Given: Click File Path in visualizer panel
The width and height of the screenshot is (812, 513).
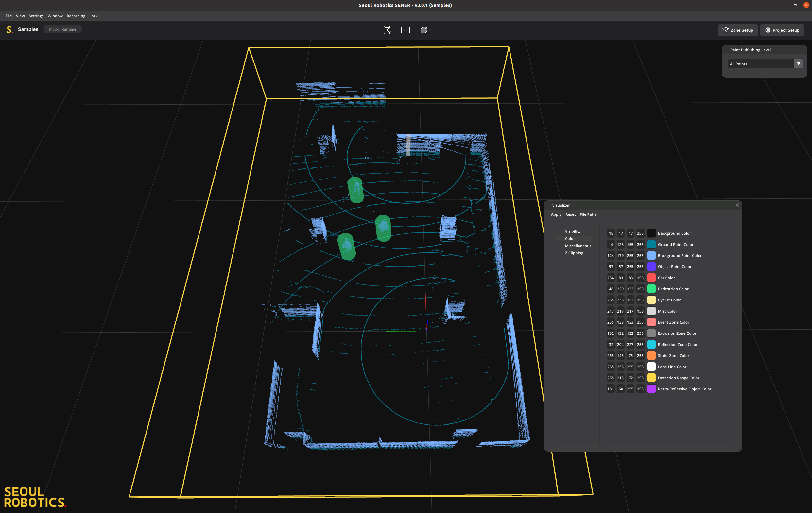Looking at the screenshot, I should pyautogui.click(x=587, y=214).
